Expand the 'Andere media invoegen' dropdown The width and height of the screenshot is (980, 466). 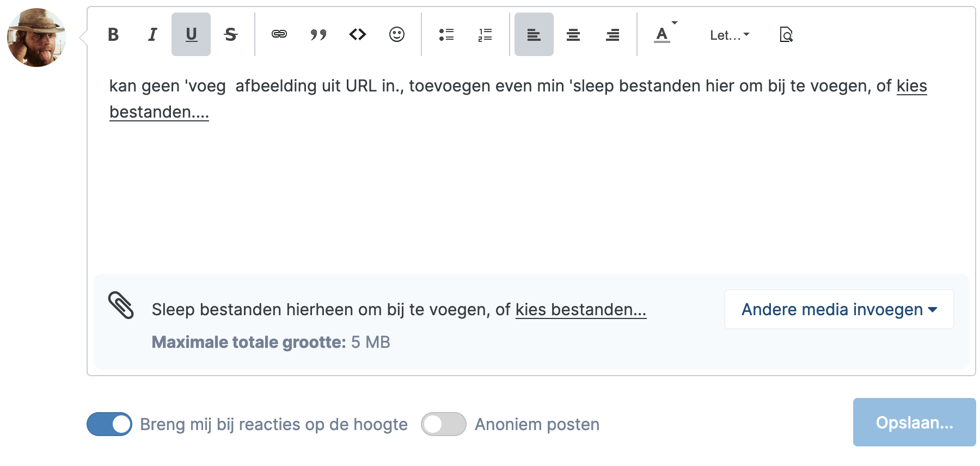839,309
